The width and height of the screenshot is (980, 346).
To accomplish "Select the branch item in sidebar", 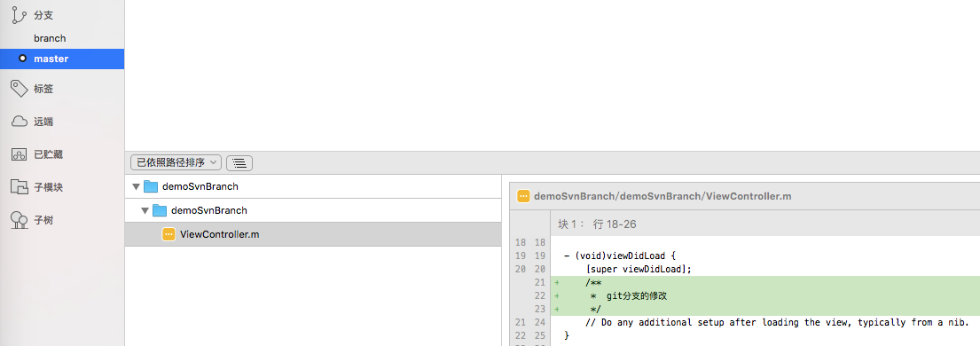I will 50,38.
